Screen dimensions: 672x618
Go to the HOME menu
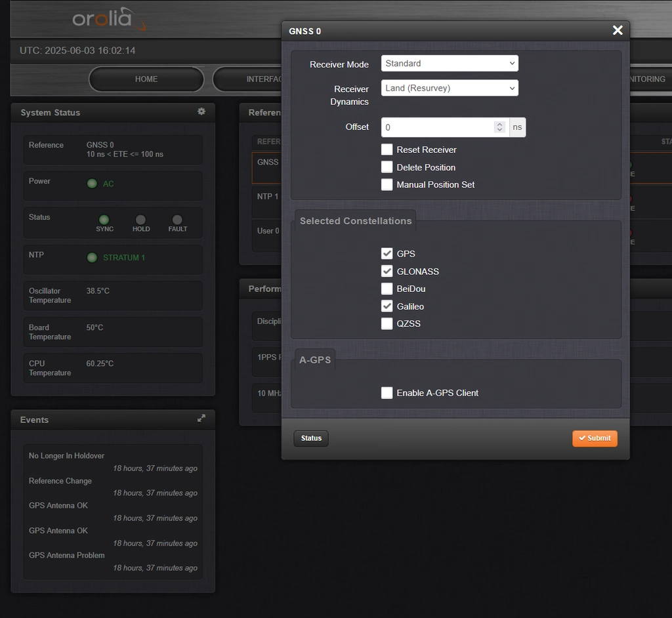146,79
